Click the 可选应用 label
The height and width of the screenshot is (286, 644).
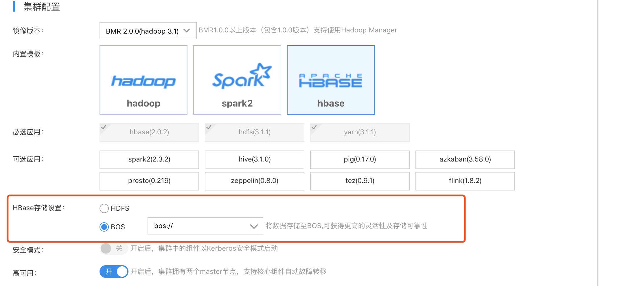28,159
